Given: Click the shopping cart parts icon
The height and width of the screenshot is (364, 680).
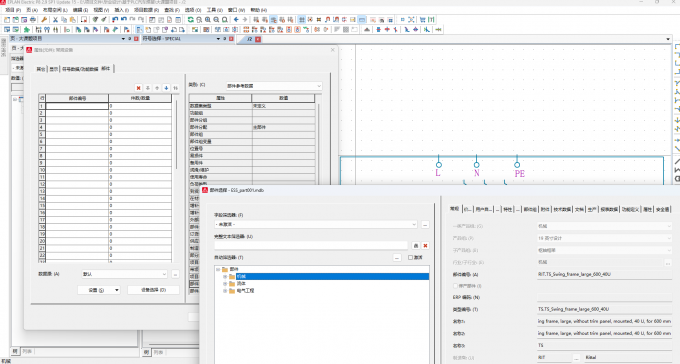Looking at the screenshot, I should pos(422,20).
